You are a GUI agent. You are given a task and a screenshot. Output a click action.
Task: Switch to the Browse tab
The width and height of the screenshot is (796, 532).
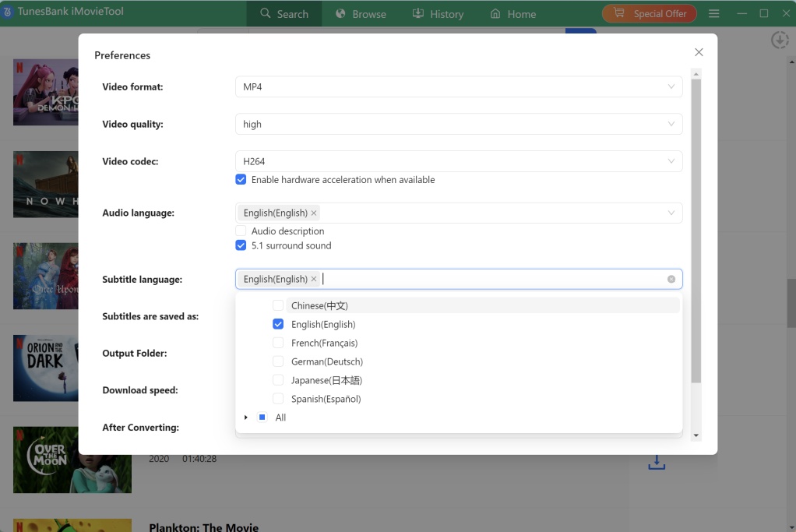[360, 14]
